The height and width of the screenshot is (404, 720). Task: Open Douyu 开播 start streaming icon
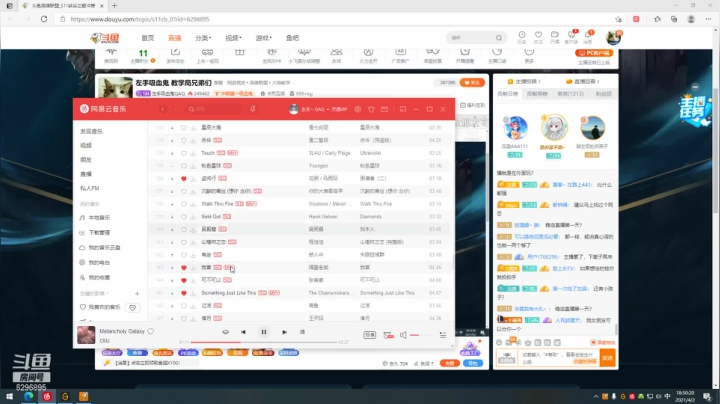(555, 37)
